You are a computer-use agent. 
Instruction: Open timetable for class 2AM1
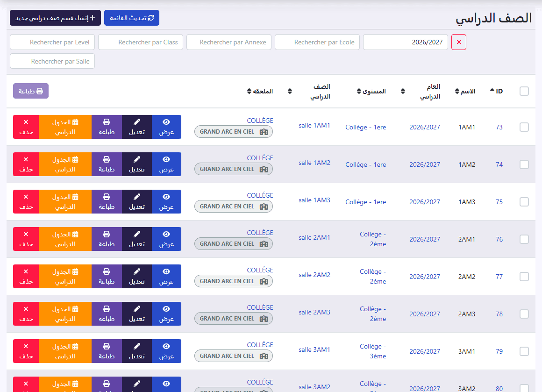tap(65, 239)
